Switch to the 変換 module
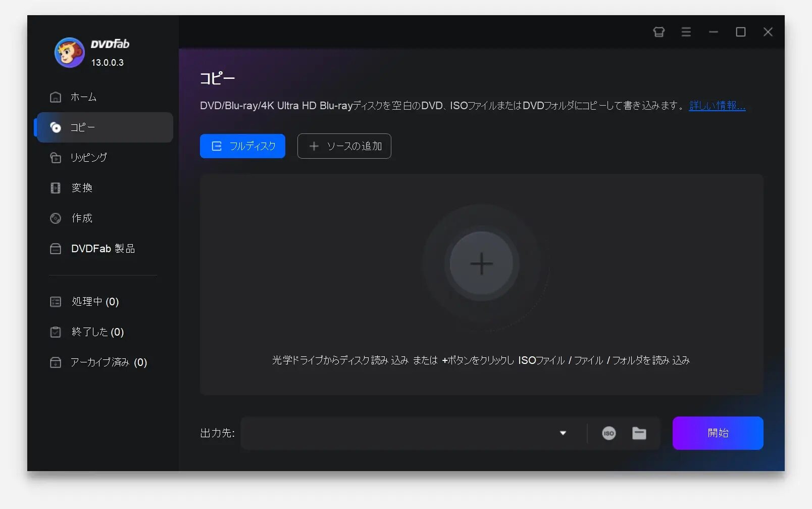Image resolution: width=812 pixels, height=509 pixels. (x=81, y=188)
